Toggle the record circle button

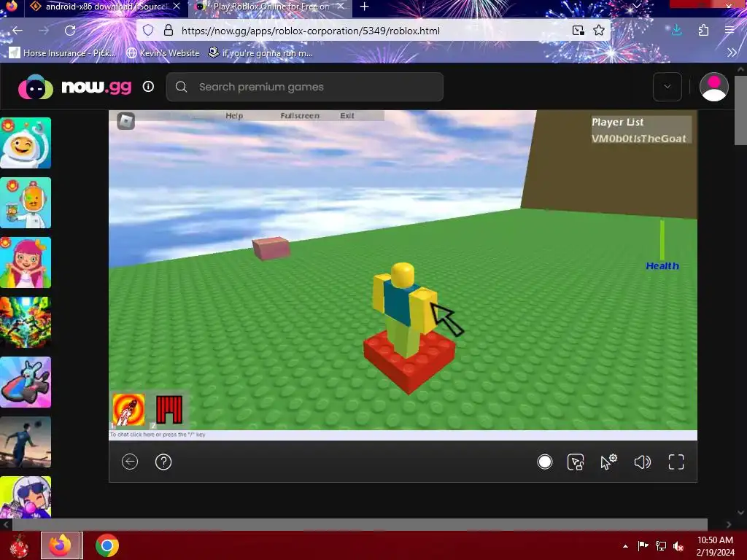[x=544, y=462]
